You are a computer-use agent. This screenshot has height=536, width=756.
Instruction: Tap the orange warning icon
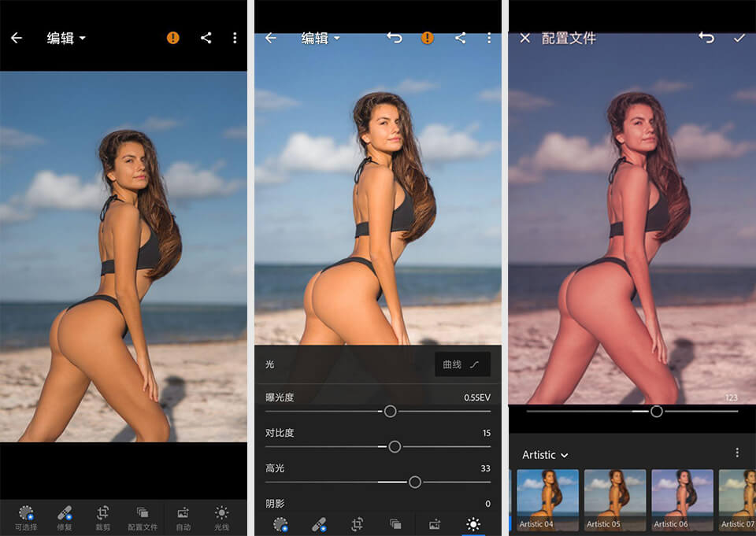(172, 38)
